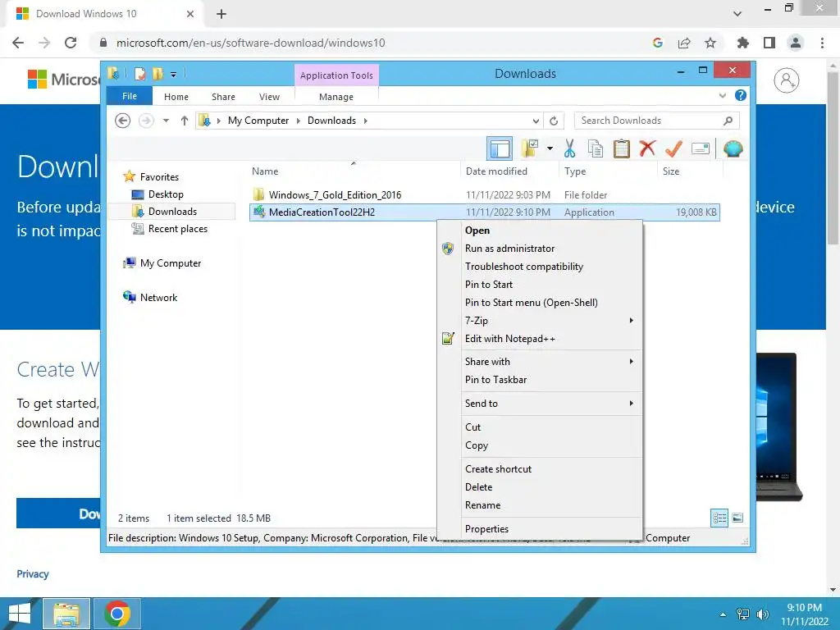Viewport: 840px width, 630px height.
Task: Refresh the Downloads folder view
Action: [x=554, y=121]
